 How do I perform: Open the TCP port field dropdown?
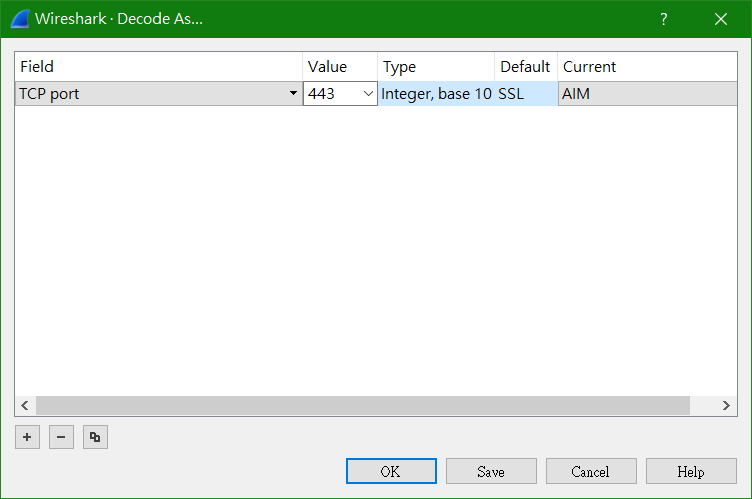[x=294, y=94]
